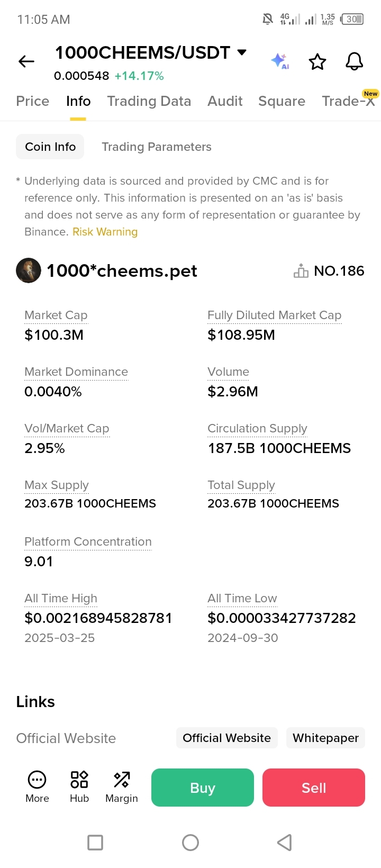The image size is (381, 868).
Task: Switch to the Audit tab
Action: (x=225, y=101)
